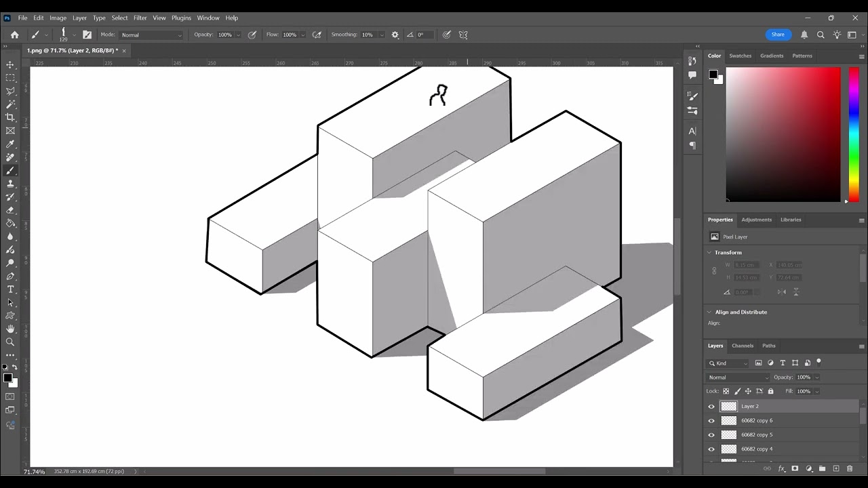This screenshot has height=488, width=868.
Task: Open the Photoshop search icon
Action: (x=821, y=35)
